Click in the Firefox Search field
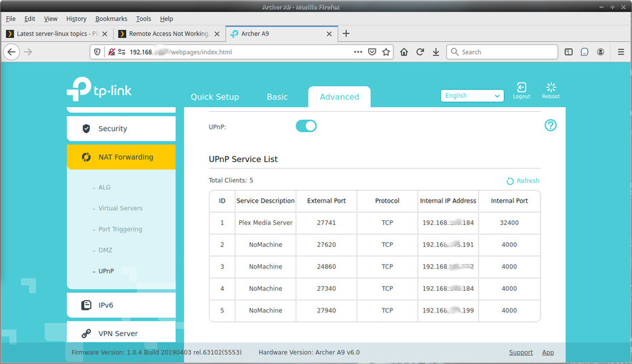 (502, 52)
